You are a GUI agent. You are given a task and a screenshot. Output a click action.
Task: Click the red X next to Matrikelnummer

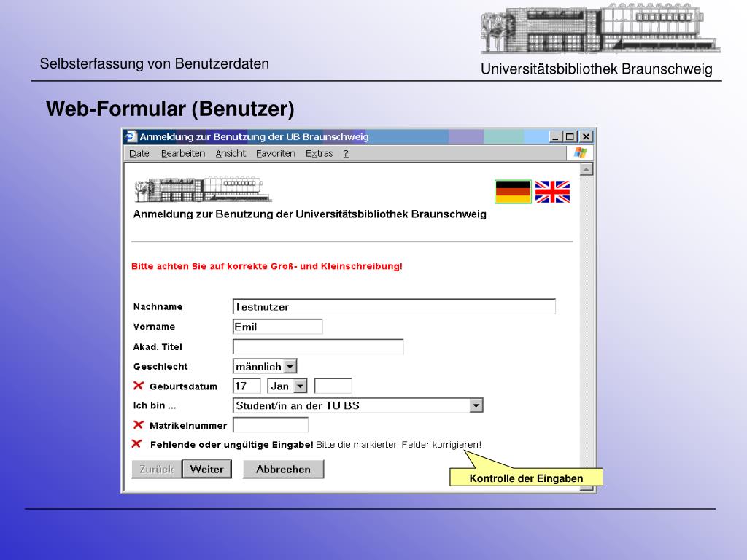click(138, 425)
